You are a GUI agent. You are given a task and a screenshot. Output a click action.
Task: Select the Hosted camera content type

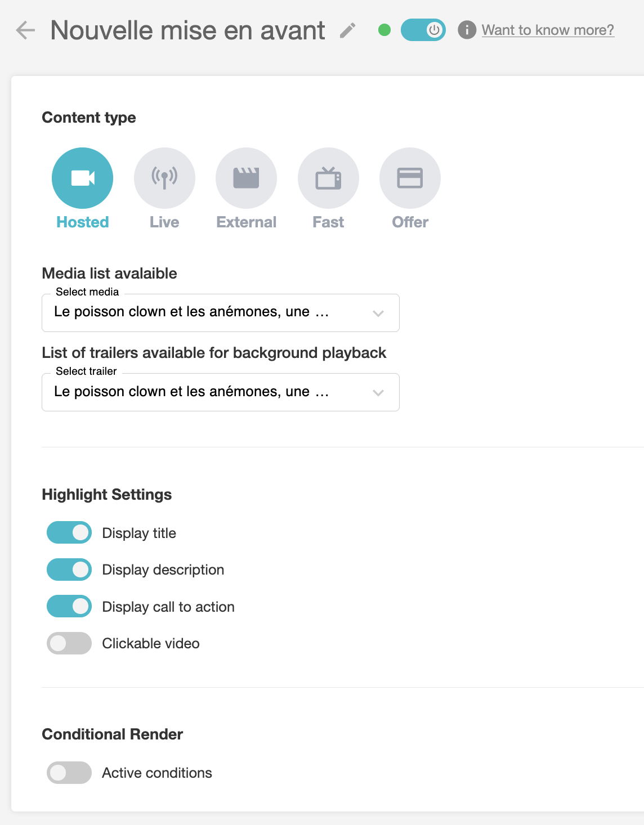click(x=82, y=178)
